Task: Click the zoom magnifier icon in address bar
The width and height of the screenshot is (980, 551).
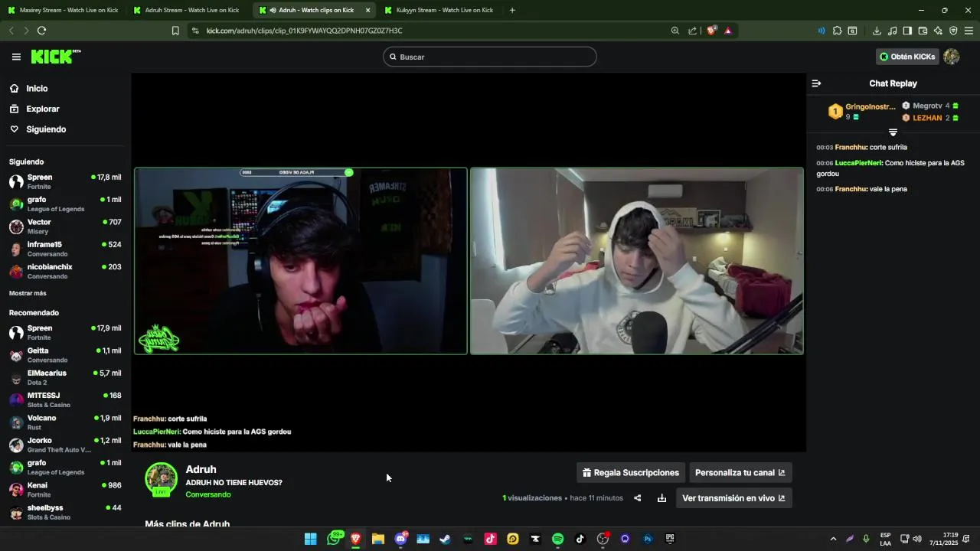Action: (x=675, y=31)
